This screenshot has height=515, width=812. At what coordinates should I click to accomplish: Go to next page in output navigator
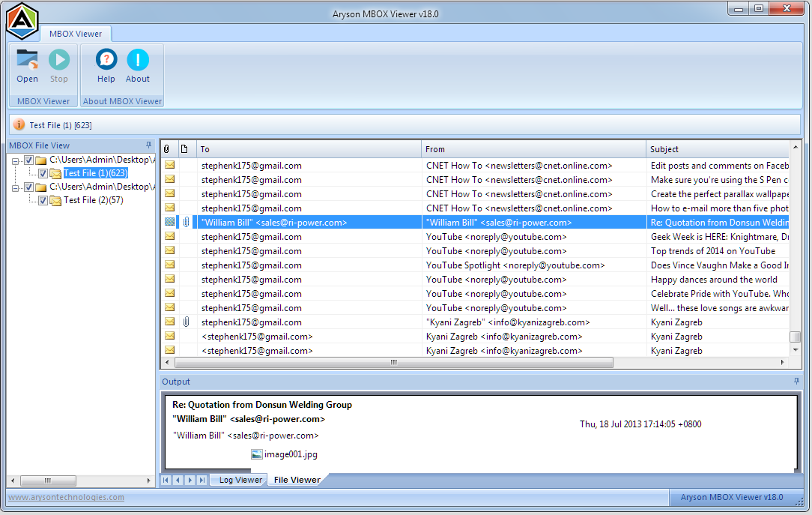pos(190,480)
